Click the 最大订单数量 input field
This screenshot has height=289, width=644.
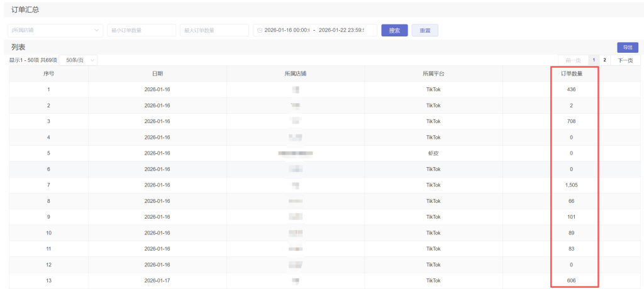tap(214, 30)
